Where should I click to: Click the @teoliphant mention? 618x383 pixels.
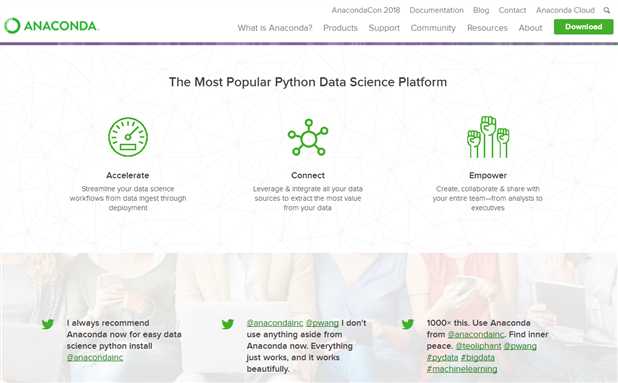[478, 346]
